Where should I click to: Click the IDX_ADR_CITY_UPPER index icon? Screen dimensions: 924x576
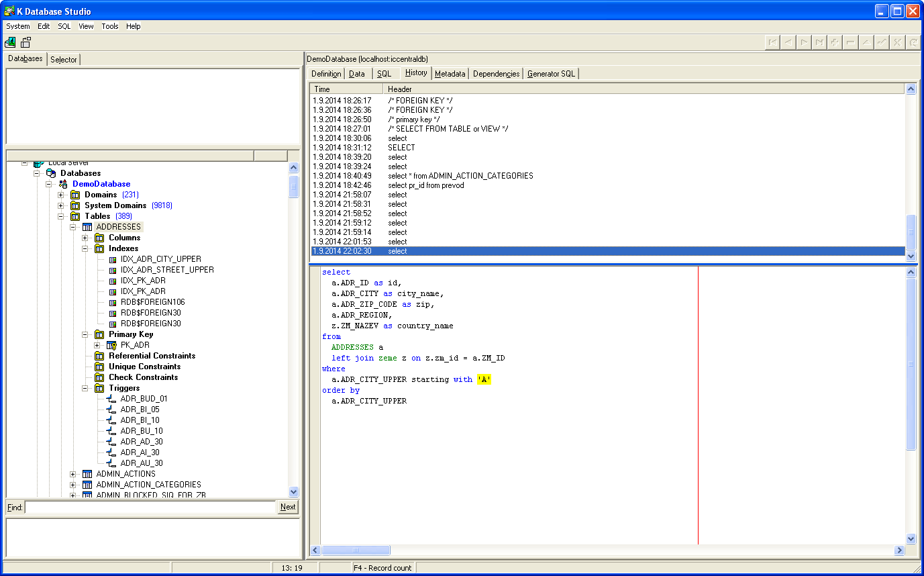point(112,259)
